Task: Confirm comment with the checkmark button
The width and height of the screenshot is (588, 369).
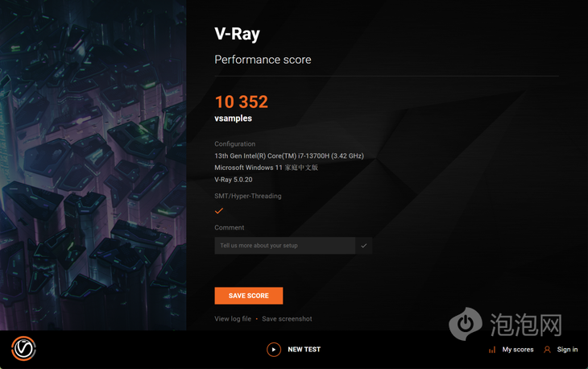Action: 364,246
